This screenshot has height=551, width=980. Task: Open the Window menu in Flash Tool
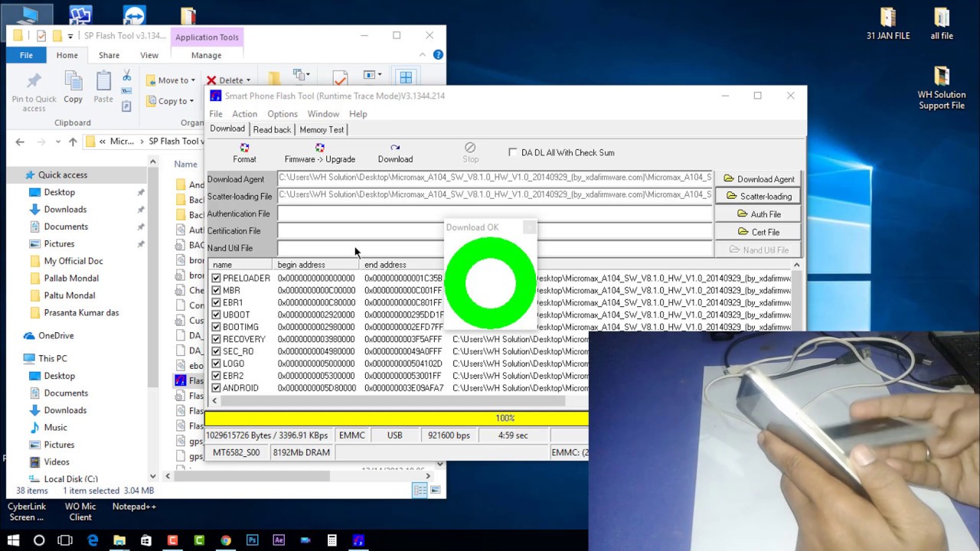323,114
